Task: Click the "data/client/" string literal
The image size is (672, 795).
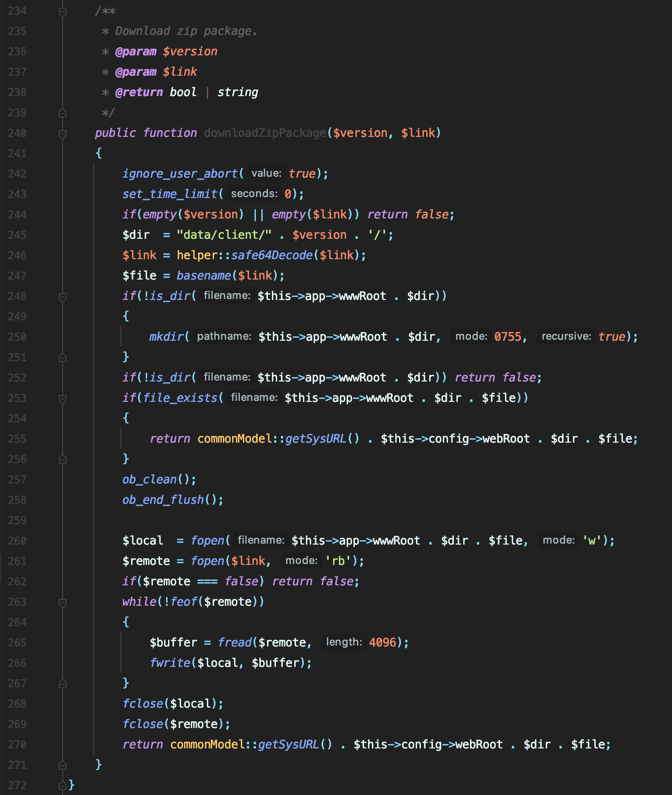Action: tap(224, 235)
